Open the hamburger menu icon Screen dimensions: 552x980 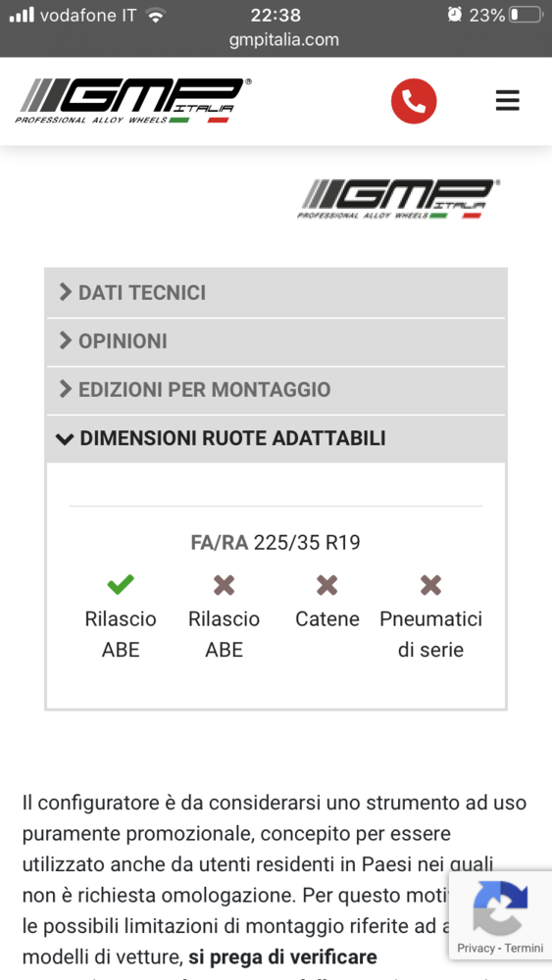(x=508, y=101)
